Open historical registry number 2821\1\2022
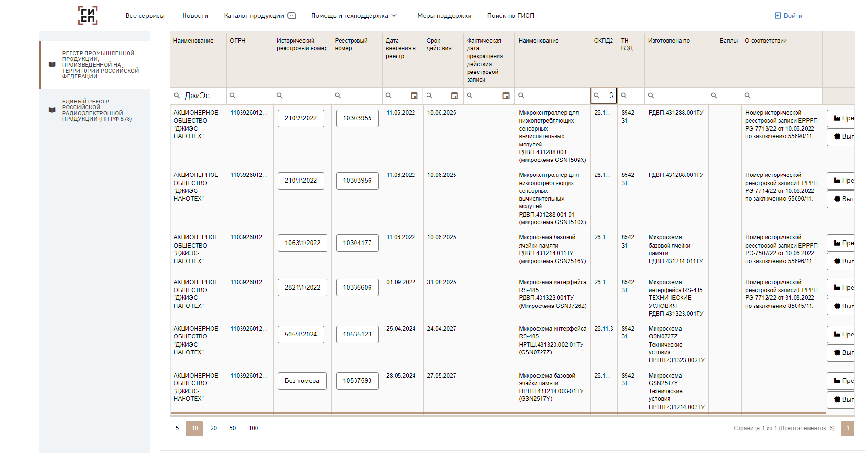Viewport: 868px width, 453px height. point(303,288)
